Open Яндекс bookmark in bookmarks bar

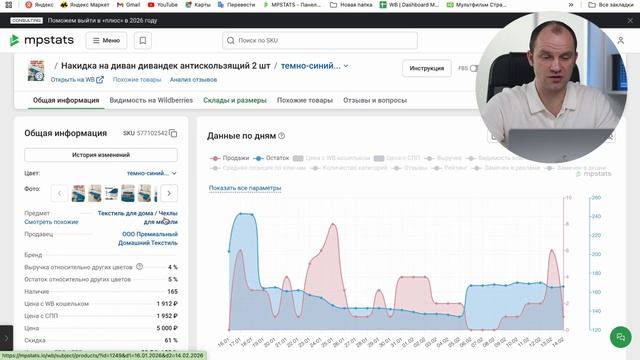[40, 5]
